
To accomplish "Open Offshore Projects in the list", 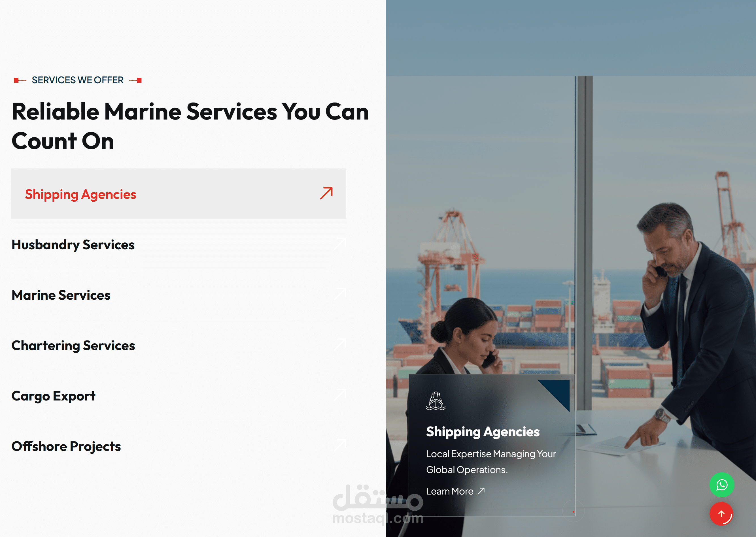I will (66, 446).
